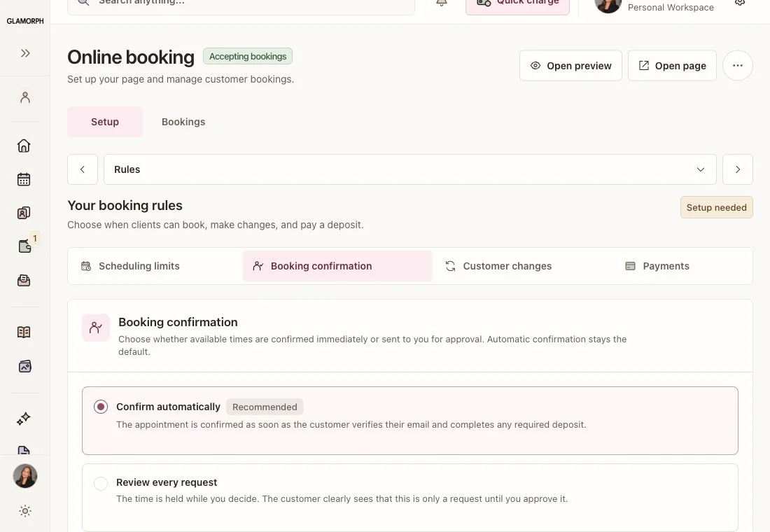
Task: Click Open preview button
Action: 570,65
